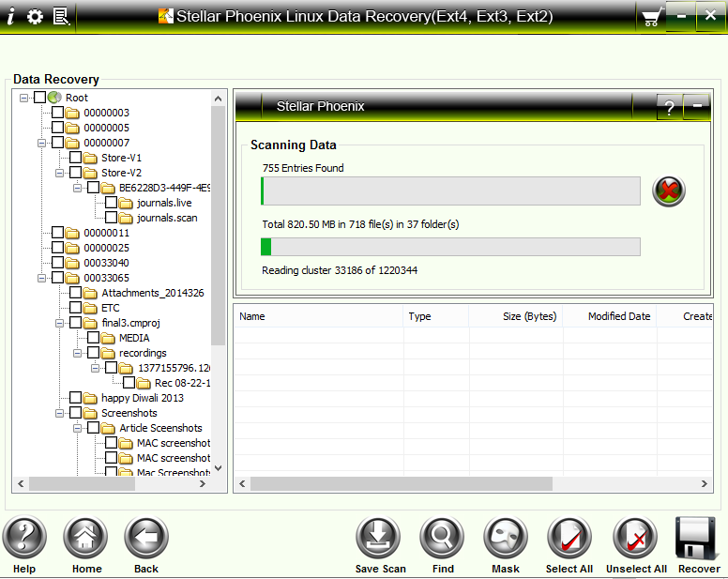Collapse the 00033065 folder
Screen dimensions: 728x579
(42, 278)
